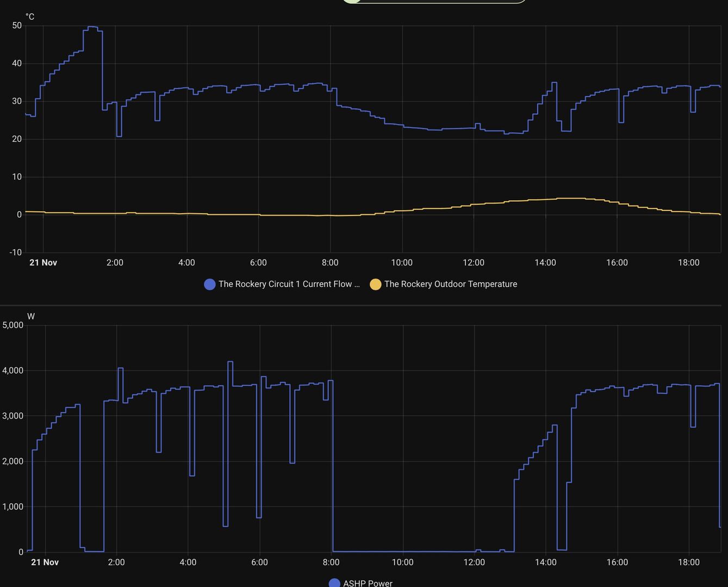This screenshot has height=587, width=728.
Task: Click the 14:00 time label under power chart
Action: pos(545,562)
